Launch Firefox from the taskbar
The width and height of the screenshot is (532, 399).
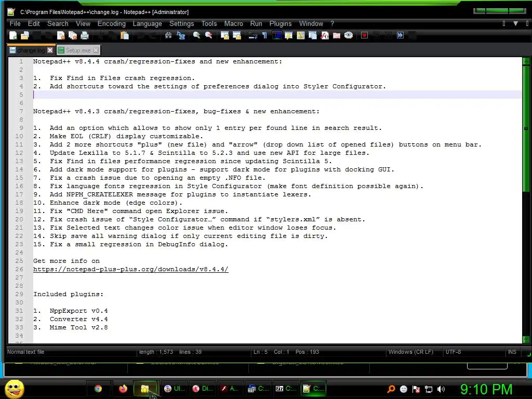123,389
